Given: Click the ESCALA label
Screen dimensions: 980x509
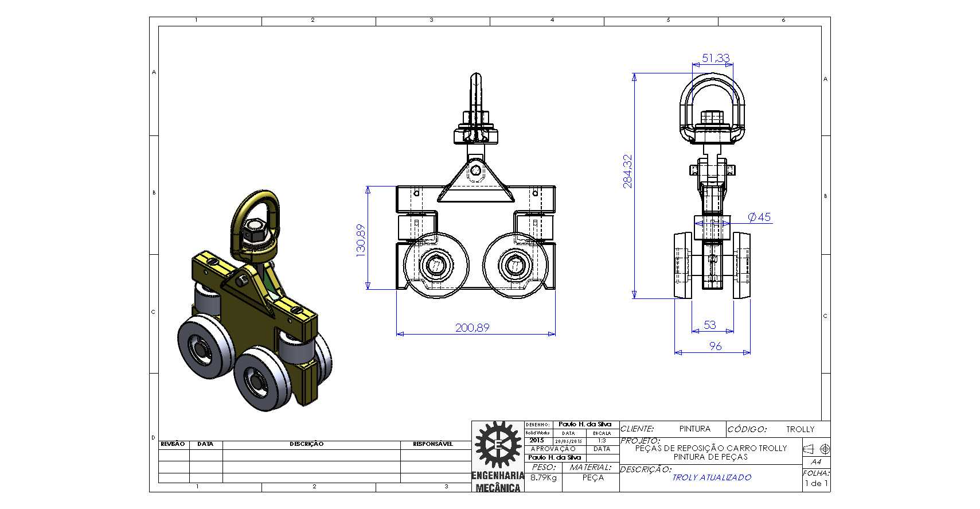Looking at the screenshot, I should [602, 433].
